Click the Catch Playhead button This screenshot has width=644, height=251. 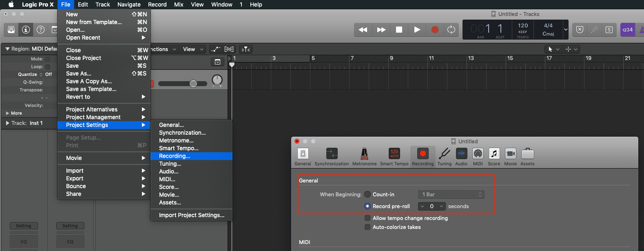(x=246, y=49)
